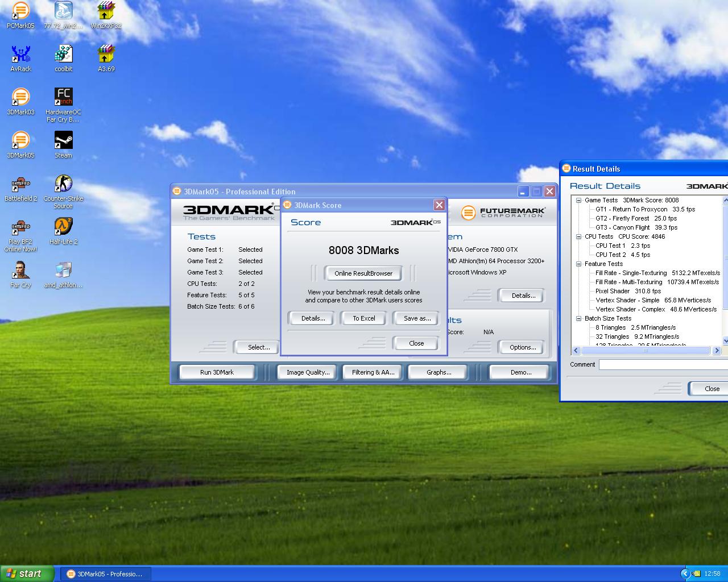Select Vertex Shader - Simple row
This screenshot has height=582, width=728.
point(653,300)
